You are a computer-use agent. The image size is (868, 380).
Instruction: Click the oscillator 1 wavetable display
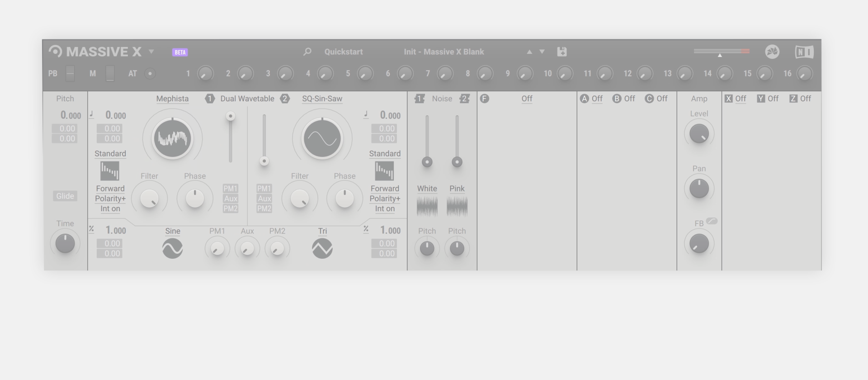(172, 138)
